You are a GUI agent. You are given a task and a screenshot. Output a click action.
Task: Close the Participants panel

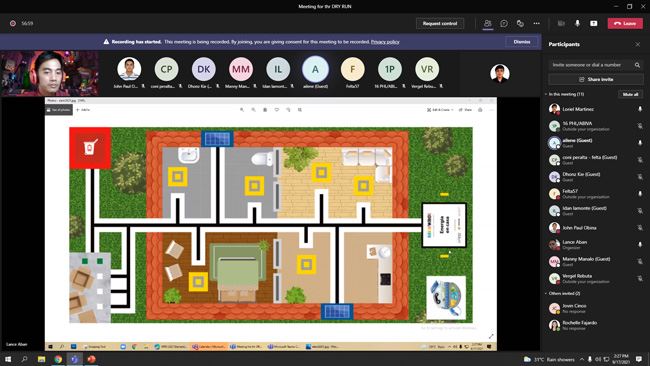pyautogui.click(x=638, y=44)
